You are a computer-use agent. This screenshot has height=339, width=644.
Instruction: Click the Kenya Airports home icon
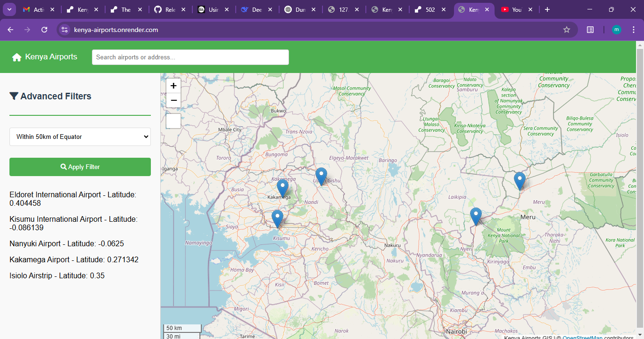[17, 57]
